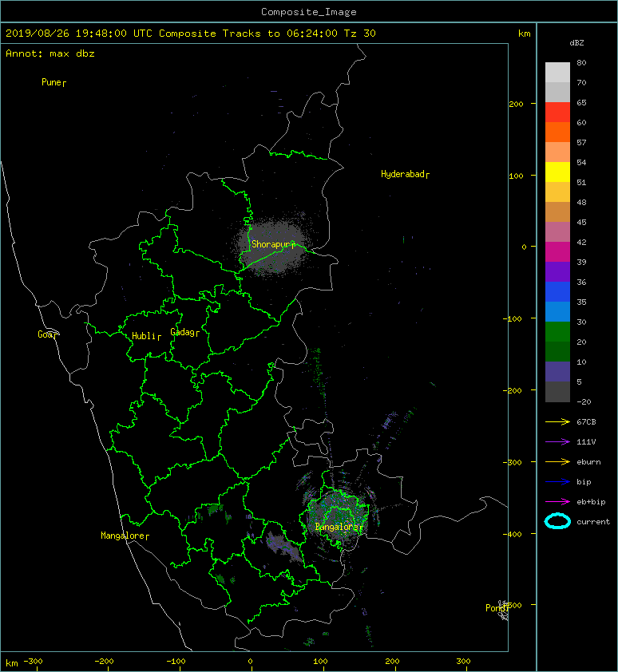Click the purple 39 dBZ color swatch
The width and height of the screenshot is (618, 672).
(557, 271)
